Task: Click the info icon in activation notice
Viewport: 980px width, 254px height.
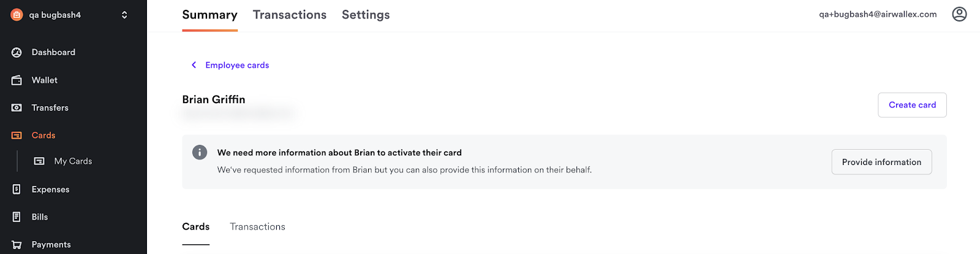Action: pyautogui.click(x=200, y=152)
